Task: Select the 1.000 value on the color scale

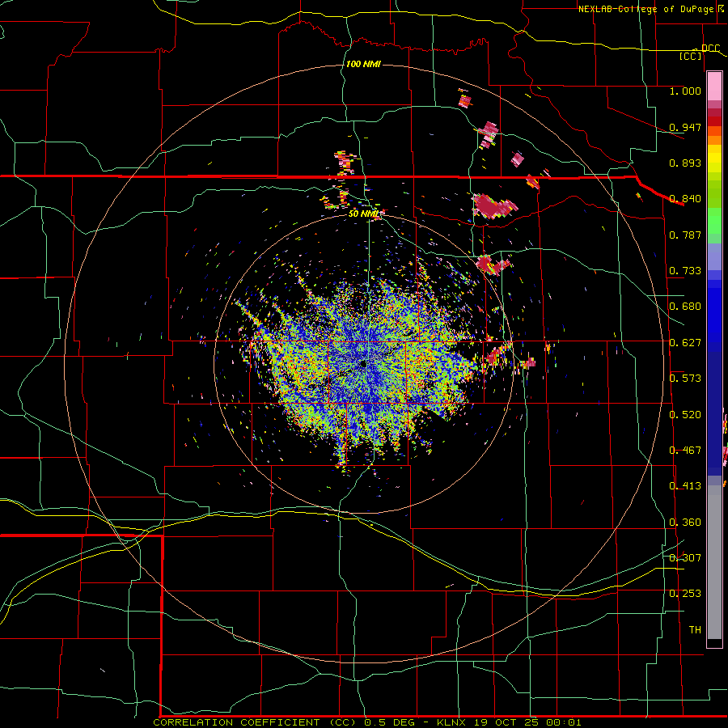Action: tap(685, 91)
